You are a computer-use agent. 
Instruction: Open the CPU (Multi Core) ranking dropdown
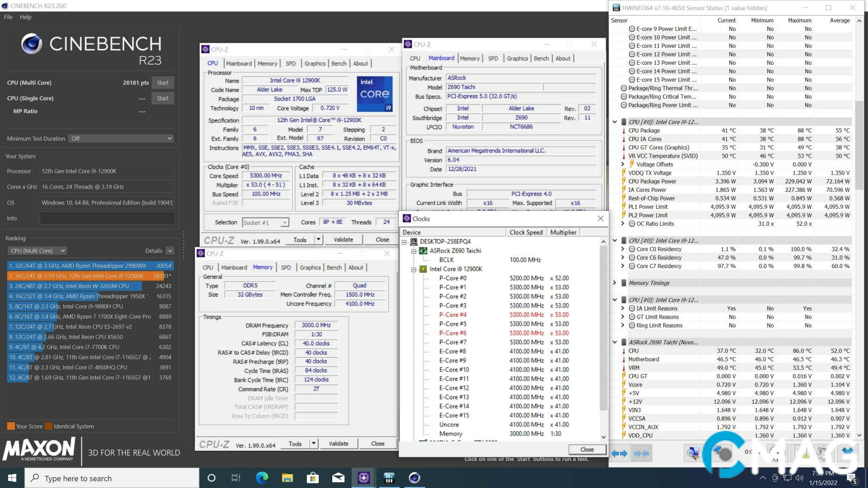(x=37, y=250)
